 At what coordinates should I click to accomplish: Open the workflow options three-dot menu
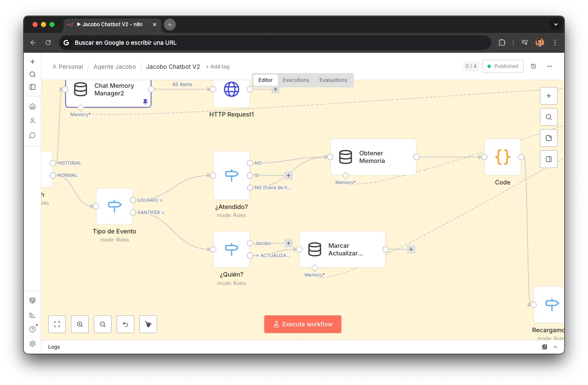tap(550, 66)
